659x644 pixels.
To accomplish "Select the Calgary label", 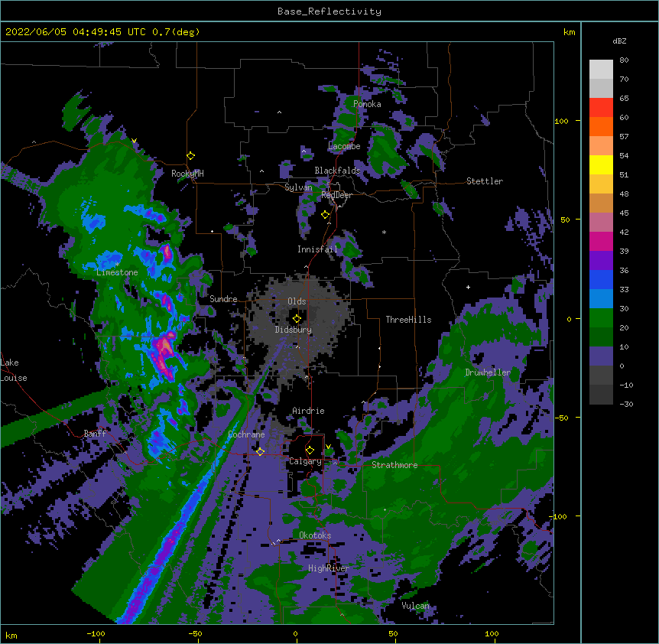I will [305, 461].
